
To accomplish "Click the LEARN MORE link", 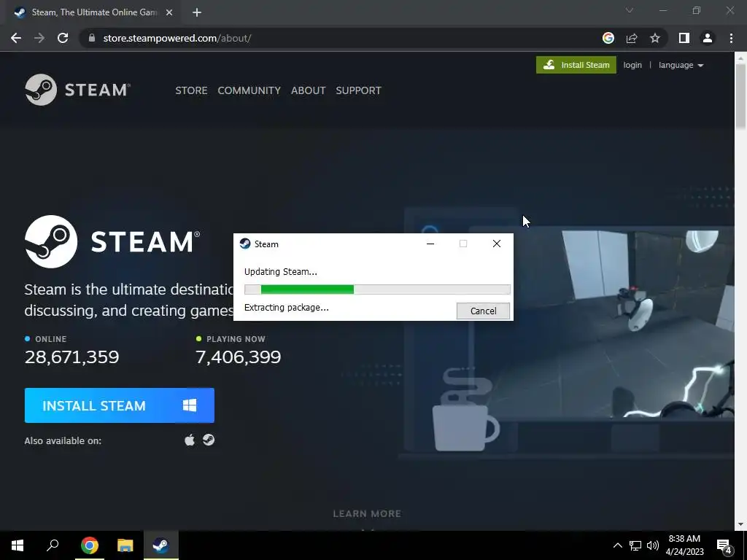I will pos(367,514).
